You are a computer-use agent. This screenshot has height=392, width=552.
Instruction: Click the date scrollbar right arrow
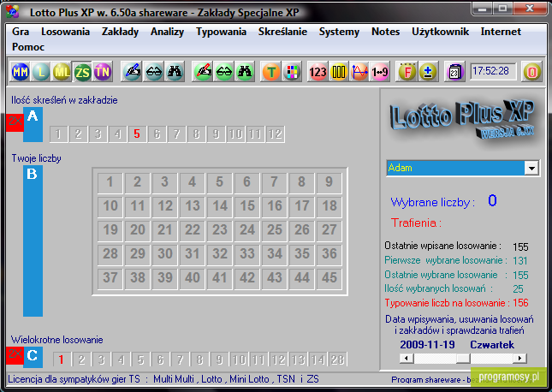coord(520,359)
